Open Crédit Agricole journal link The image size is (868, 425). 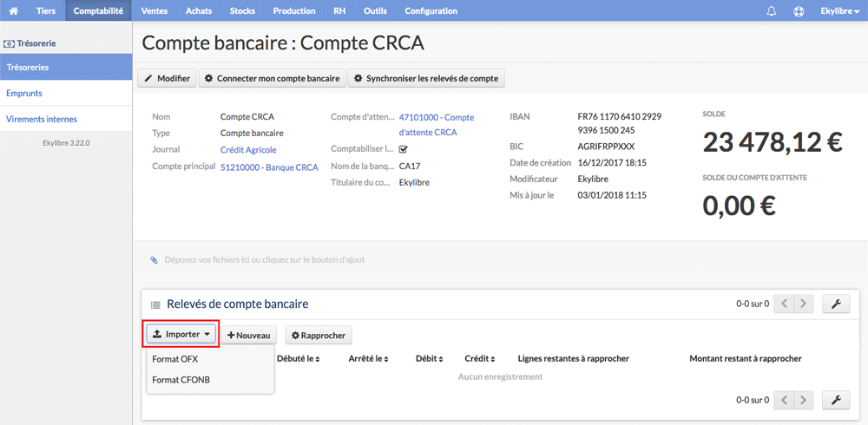[x=248, y=149]
